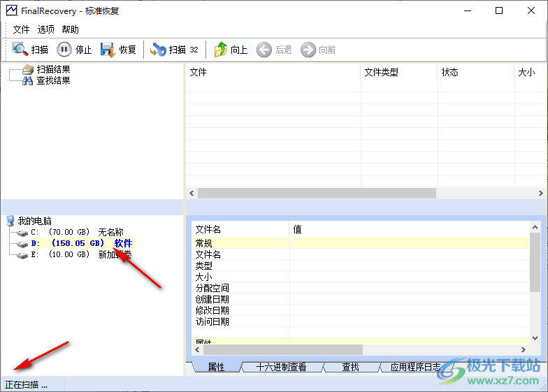Click the 扫描 32 key icon
This screenshot has height=392, width=548.
pos(158,50)
